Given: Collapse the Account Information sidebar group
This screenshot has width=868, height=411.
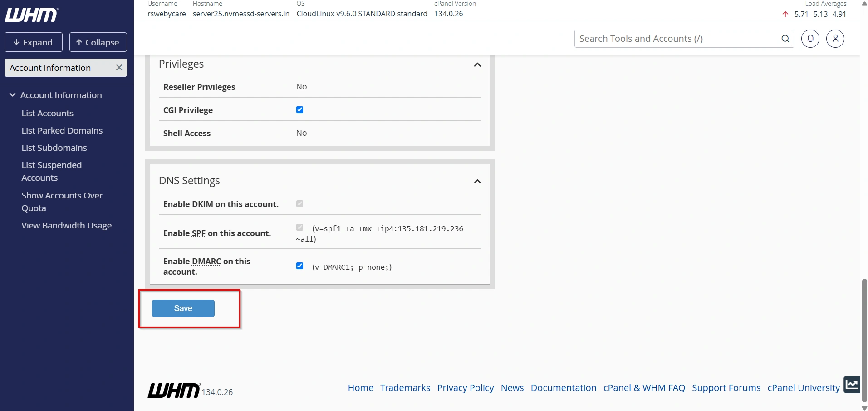Looking at the screenshot, I should pyautogui.click(x=12, y=95).
